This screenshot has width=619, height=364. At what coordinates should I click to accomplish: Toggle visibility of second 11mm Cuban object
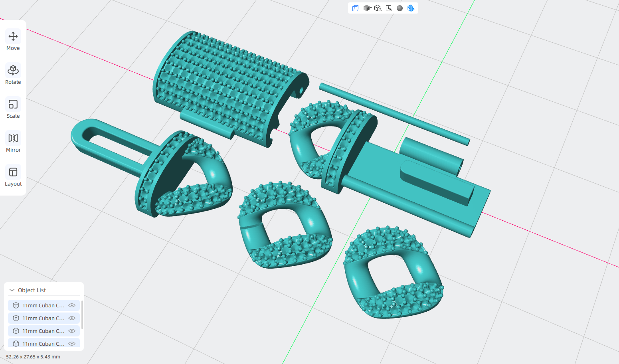click(x=72, y=318)
